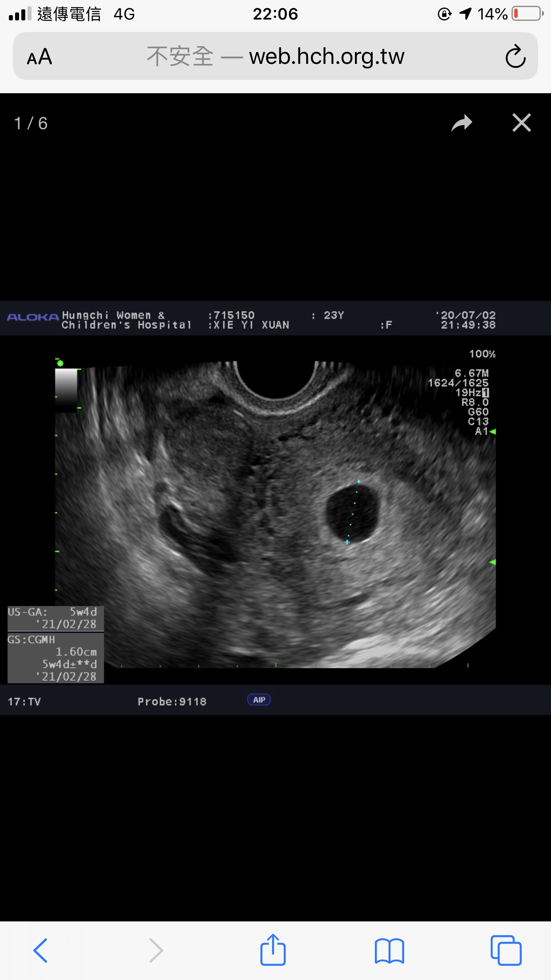Go back with Safari's back chevron
The height and width of the screenshot is (980, 551).
(40, 950)
